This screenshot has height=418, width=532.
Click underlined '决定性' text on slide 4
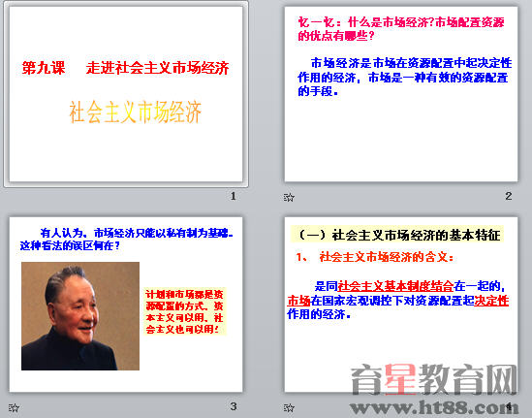[491, 301]
